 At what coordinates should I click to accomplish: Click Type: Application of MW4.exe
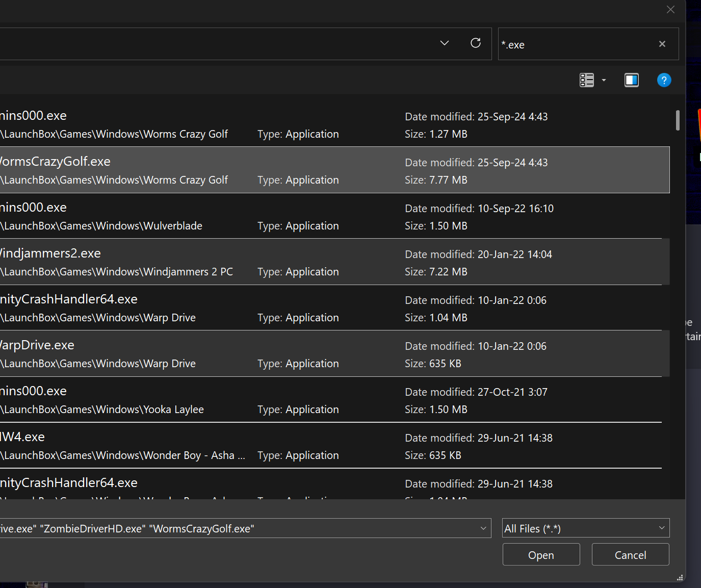(298, 455)
